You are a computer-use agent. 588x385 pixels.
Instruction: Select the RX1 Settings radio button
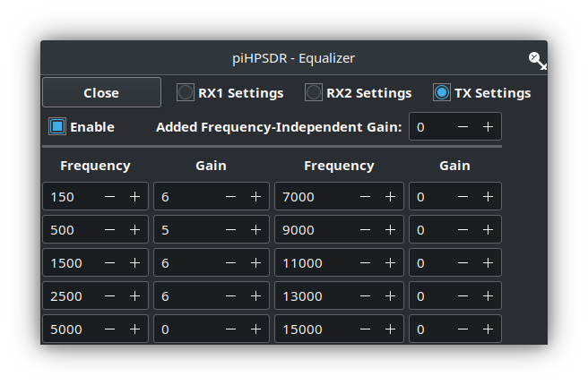coord(186,92)
